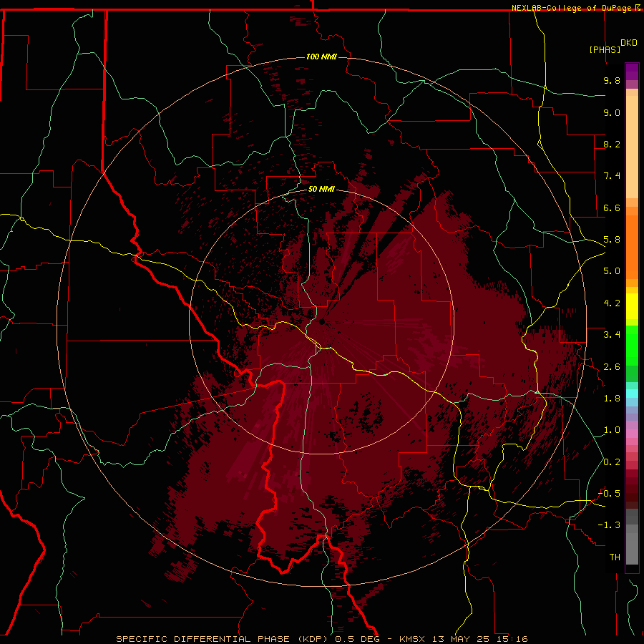644x644 pixels.
Task: Click the 2.6 scale value
Action: coord(612,367)
